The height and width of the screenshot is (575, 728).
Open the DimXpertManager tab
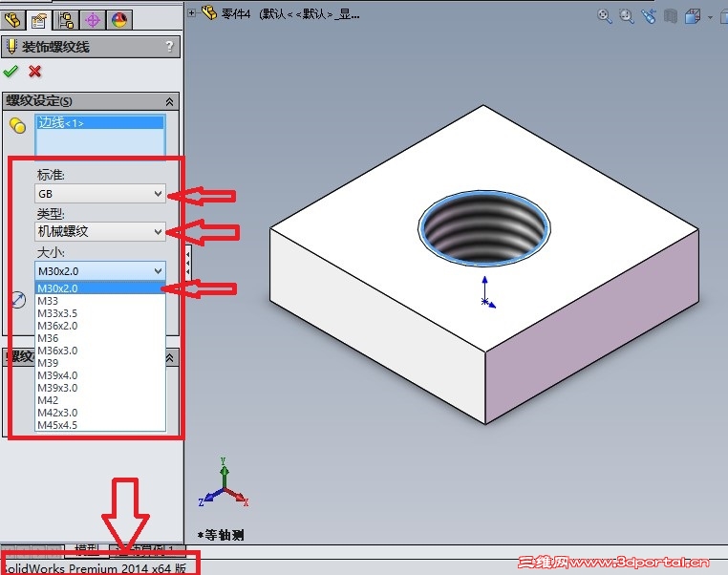pyautogui.click(x=93, y=20)
